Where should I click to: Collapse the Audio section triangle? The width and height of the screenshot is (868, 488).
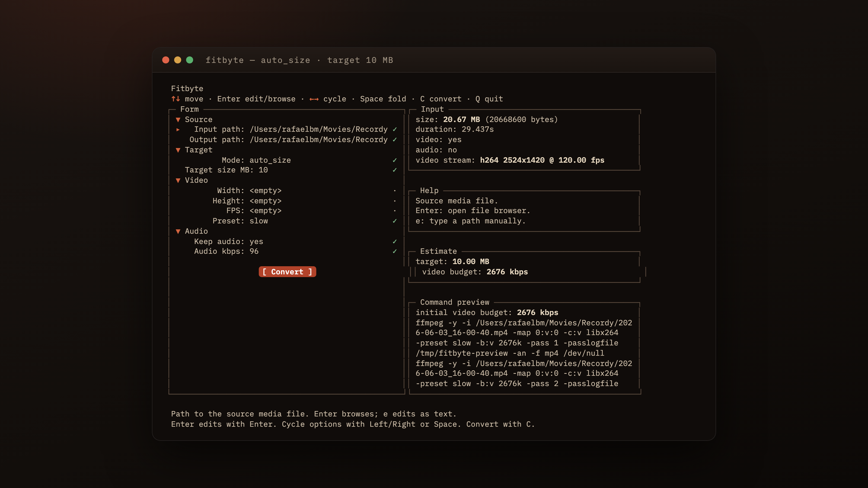click(178, 231)
